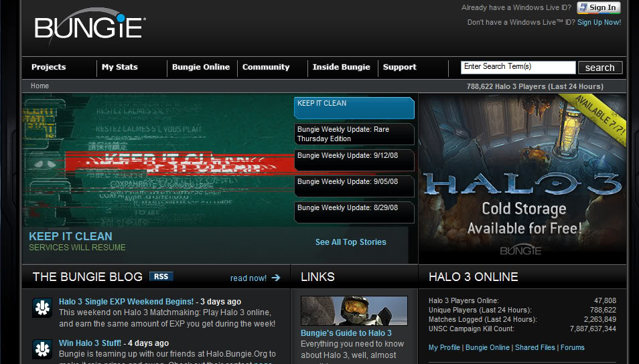Open the My Stats menu
The image size is (639, 364).
[x=120, y=67]
